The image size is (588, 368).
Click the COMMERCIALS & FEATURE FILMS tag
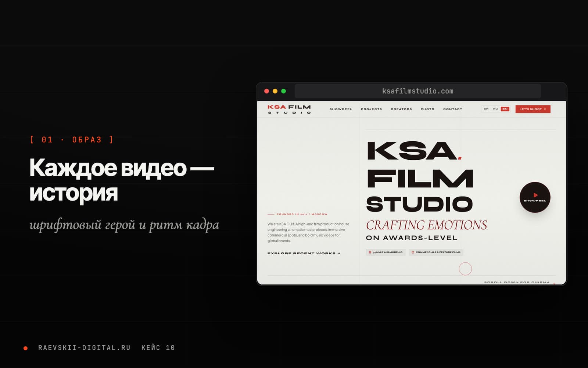[436, 252]
